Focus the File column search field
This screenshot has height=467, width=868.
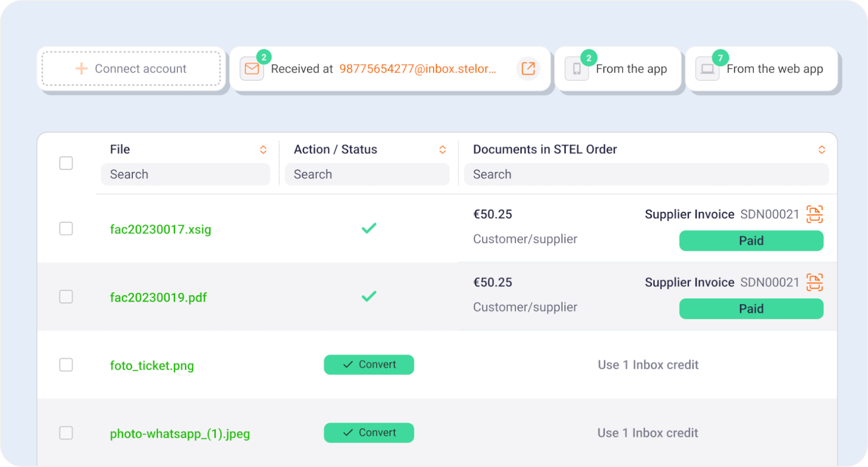[x=186, y=175]
